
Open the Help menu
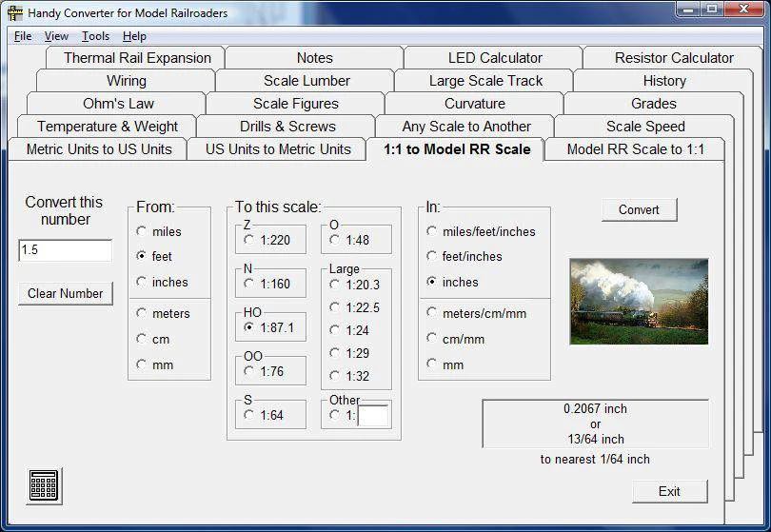[x=134, y=36]
